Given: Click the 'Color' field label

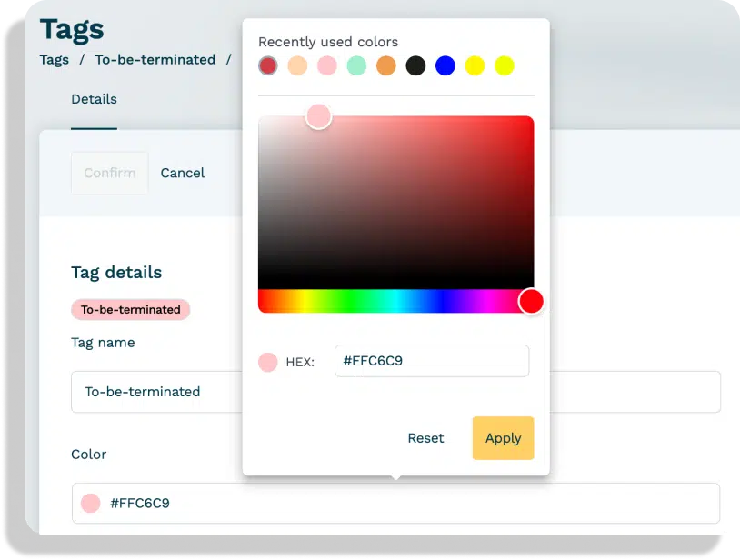Looking at the screenshot, I should point(89,455).
